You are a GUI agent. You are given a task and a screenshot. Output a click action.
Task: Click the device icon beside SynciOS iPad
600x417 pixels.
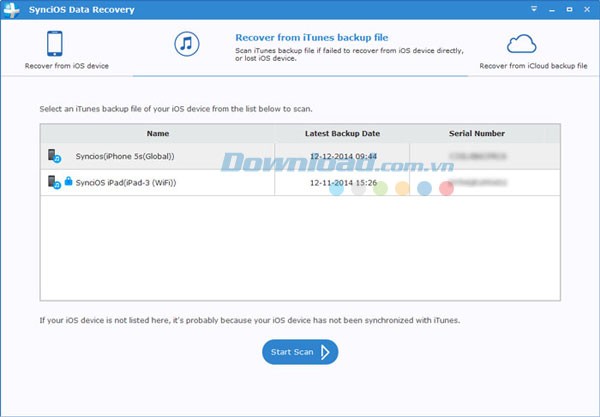[x=54, y=182]
